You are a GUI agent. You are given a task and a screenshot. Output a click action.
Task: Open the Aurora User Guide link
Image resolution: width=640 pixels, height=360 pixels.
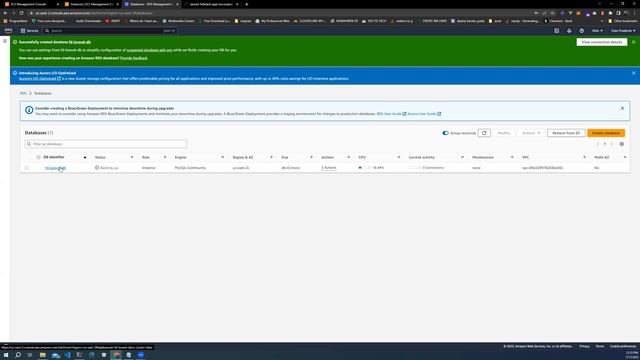[424, 114]
